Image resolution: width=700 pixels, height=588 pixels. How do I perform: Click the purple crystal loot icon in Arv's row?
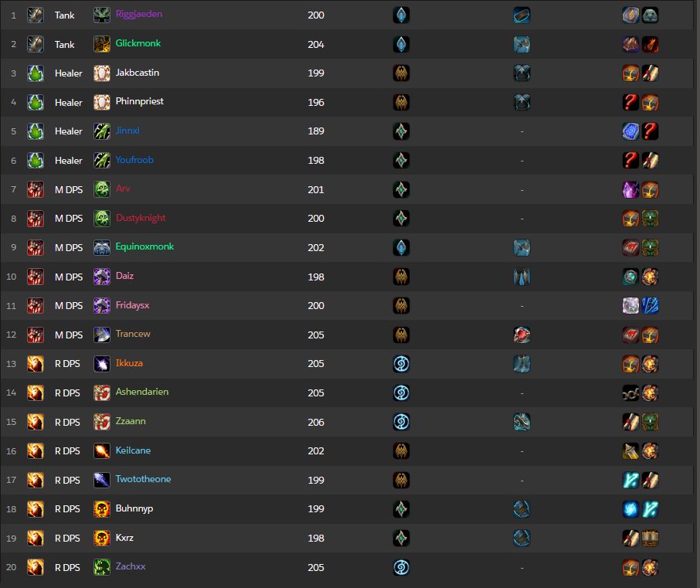tap(630, 190)
